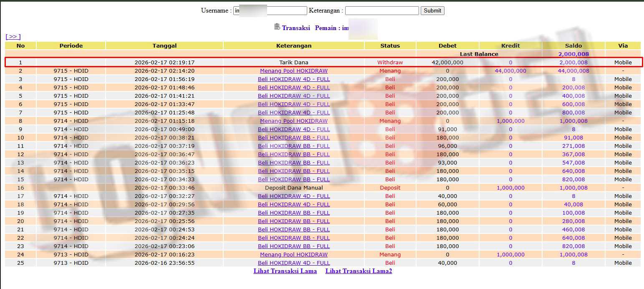Viewport: 644px width, 289px height.
Task: Click the Saldo column header
Action: [x=573, y=46]
